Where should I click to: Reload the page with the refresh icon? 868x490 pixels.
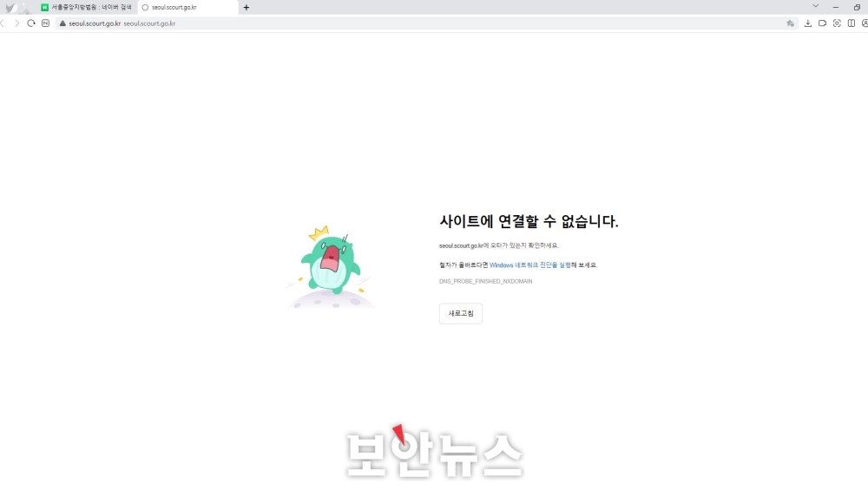point(31,23)
